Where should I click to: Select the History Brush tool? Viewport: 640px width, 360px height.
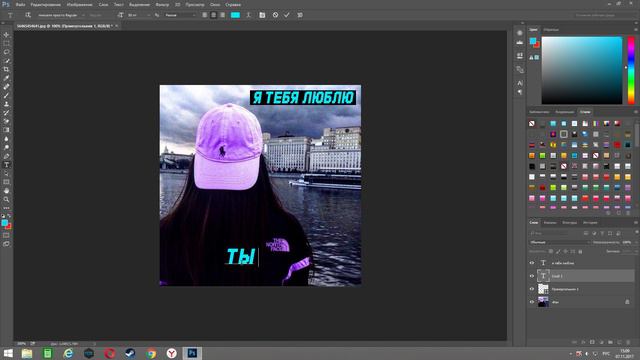tap(6, 113)
